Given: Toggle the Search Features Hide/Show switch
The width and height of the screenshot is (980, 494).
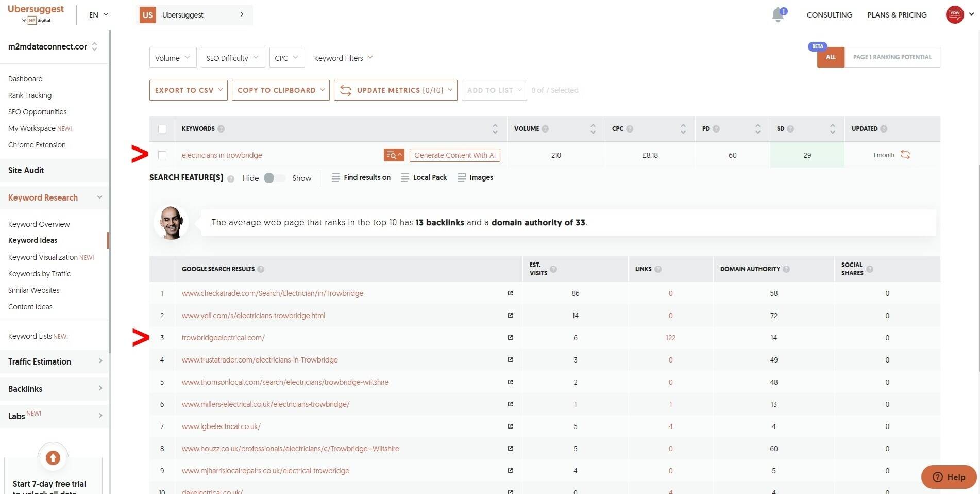Looking at the screenshot, I should pos(274,178).
